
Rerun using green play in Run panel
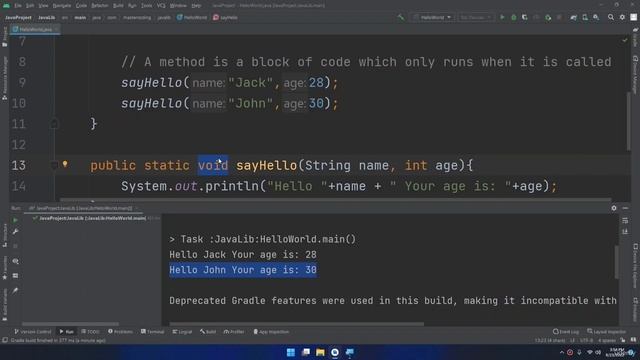(15, 220)
